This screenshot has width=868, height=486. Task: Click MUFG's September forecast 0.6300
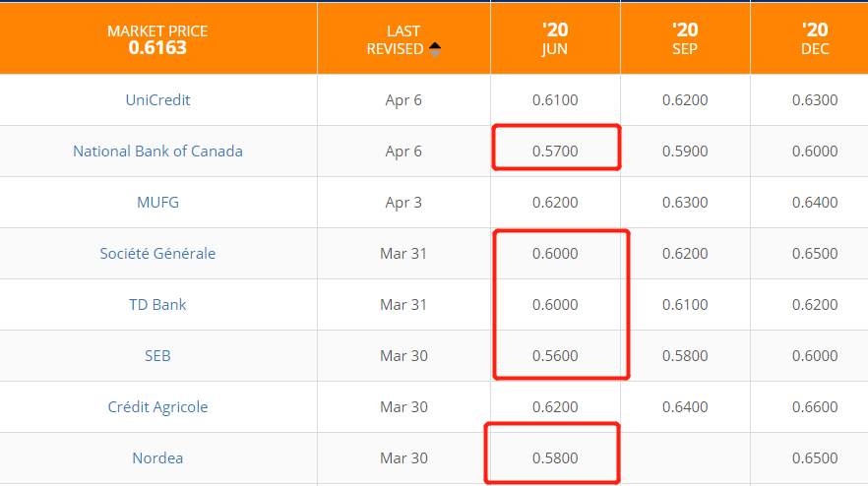pos(685,202)
